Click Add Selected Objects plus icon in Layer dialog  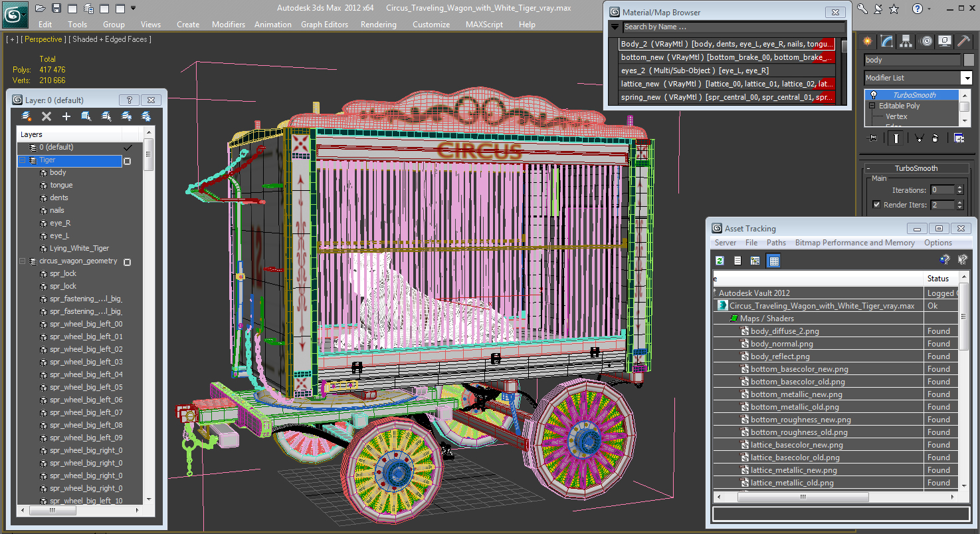coord(66,116)
